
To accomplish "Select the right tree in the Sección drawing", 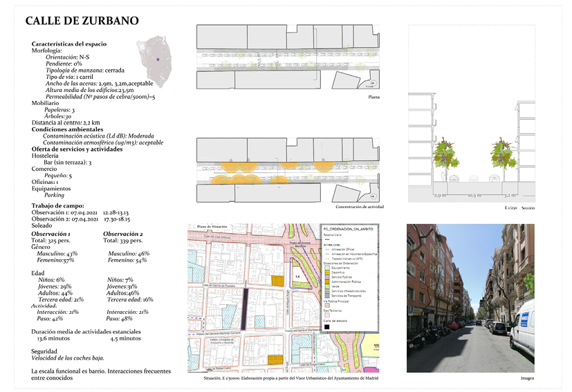I will point(504,156).
